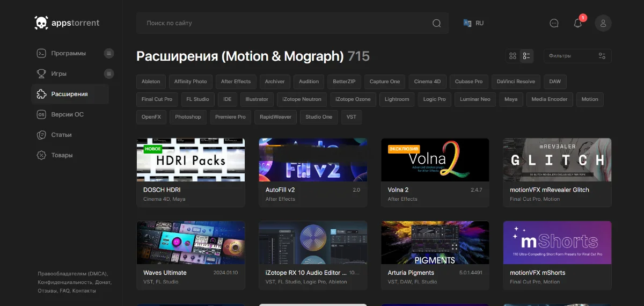Open AutoFill v2 thumbnail

pos(313,160)
